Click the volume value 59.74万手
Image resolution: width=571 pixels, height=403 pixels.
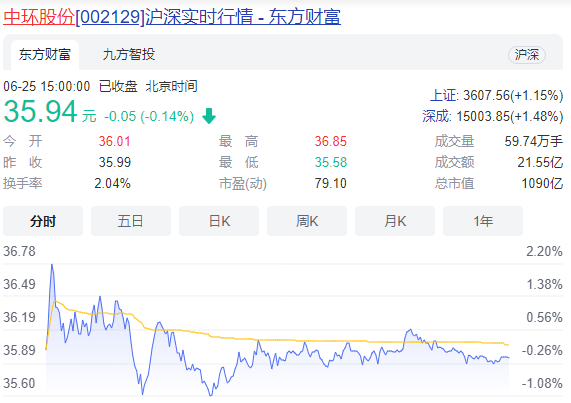pos(533,141)
